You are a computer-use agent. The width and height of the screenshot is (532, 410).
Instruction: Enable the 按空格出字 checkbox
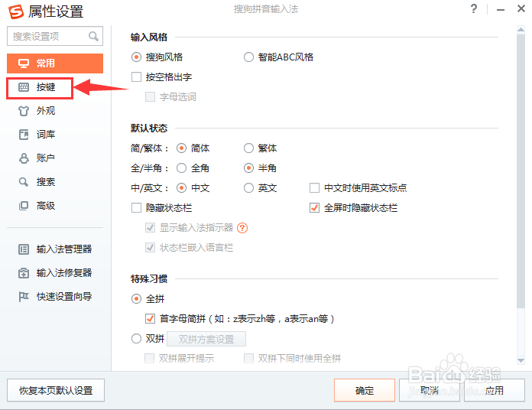point(136,77)
